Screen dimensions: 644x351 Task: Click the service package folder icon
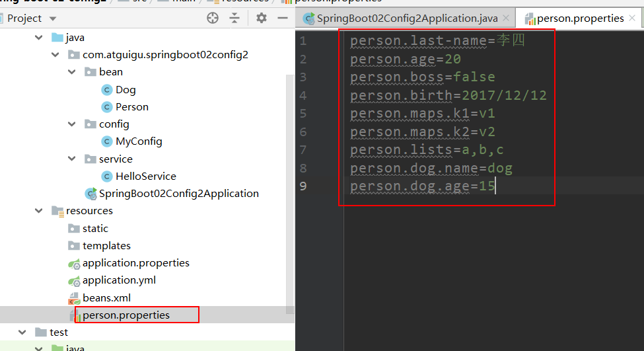[90, 159]
